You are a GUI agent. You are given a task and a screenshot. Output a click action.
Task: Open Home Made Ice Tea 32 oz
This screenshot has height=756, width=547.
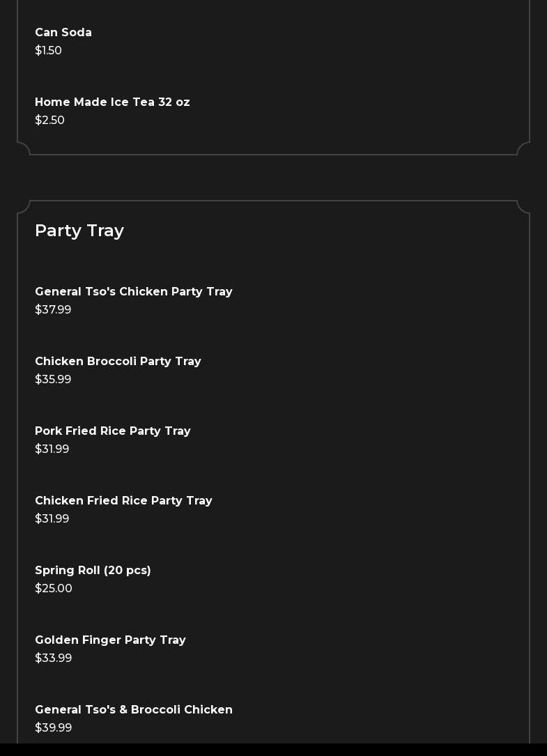point(112,102)
